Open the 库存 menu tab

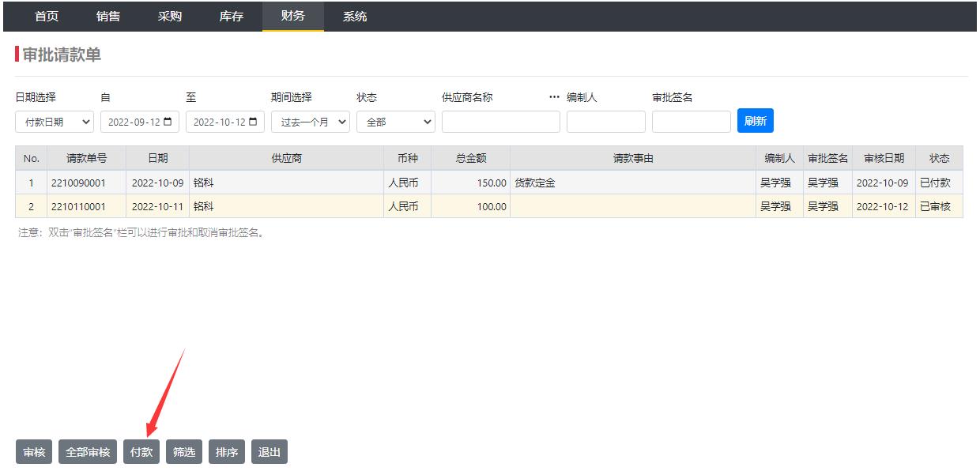(231, 17)
